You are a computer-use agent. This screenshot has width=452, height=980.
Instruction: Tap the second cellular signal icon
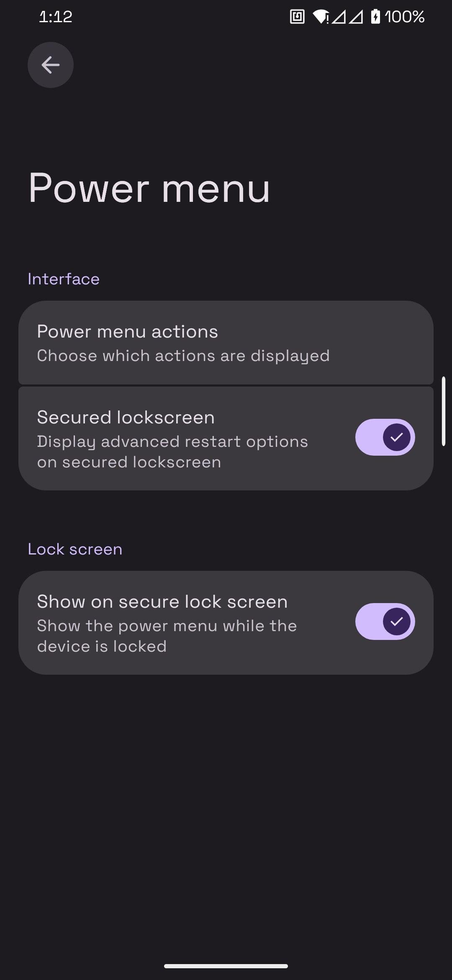356,17
